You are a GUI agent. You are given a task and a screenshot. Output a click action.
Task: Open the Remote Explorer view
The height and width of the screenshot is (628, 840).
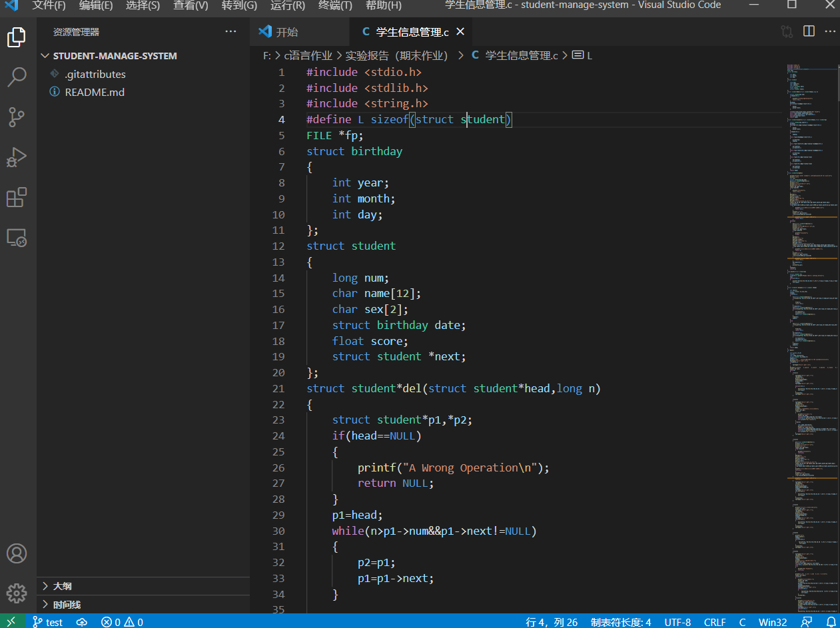17,237
